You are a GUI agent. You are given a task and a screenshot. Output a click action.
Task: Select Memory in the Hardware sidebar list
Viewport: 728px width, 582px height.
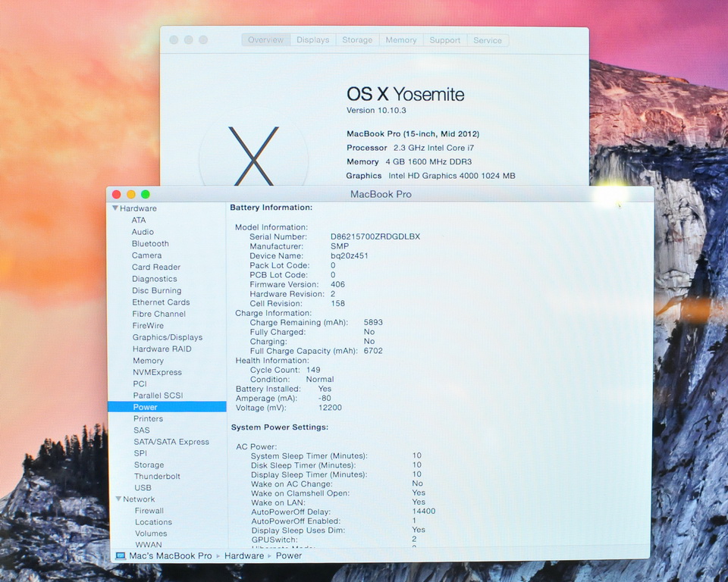(148, 361)
